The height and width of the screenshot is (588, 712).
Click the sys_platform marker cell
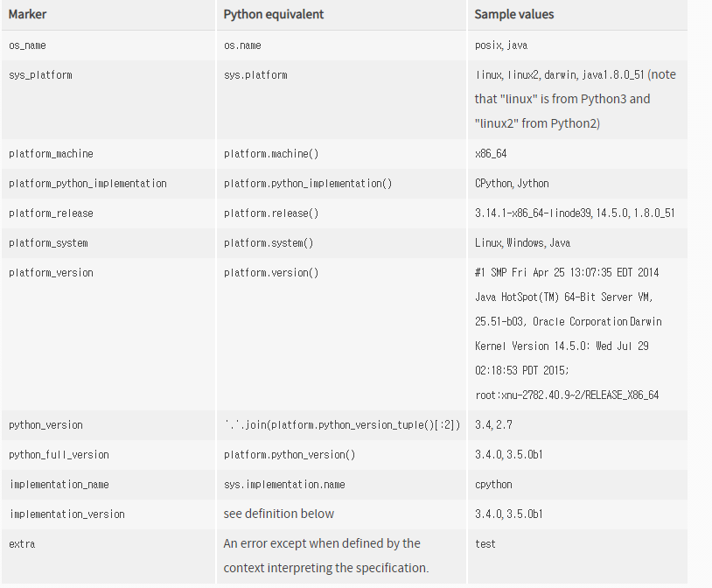pos(40,74)
